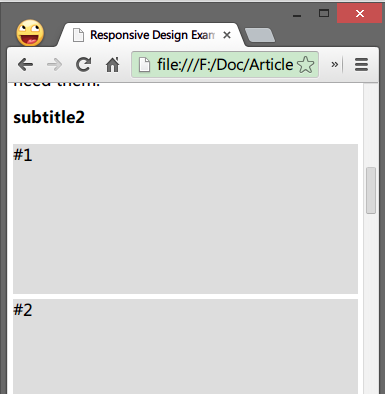Click the forward navigation arrow
This screenshot has height=394, width=385.
(54, 65)
